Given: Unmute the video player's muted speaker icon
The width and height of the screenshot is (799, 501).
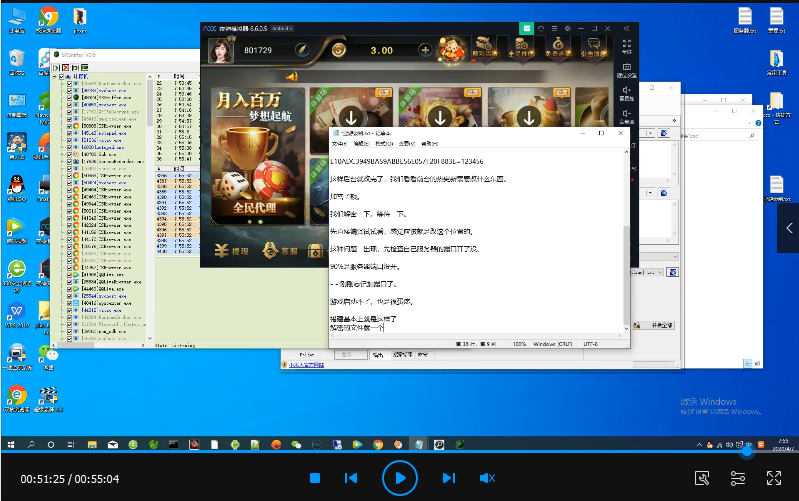Looking at the screenshot, I should [487, 478].
